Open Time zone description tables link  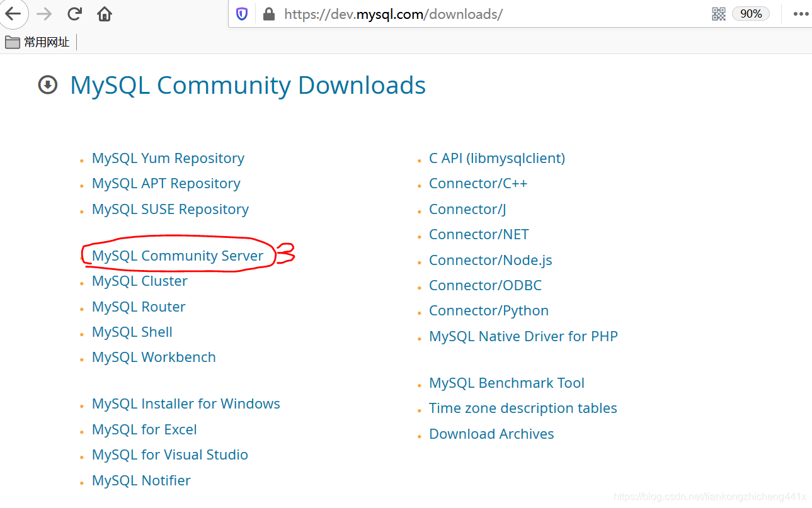[523, 408]
